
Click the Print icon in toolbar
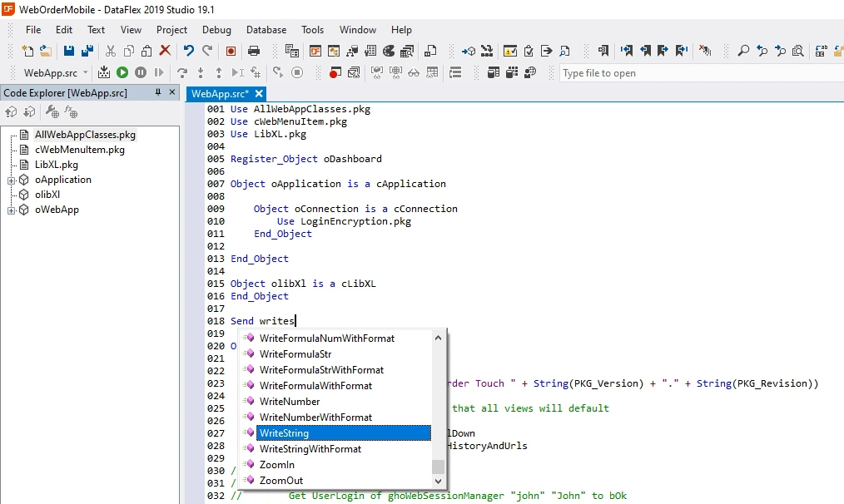[254, 51]
